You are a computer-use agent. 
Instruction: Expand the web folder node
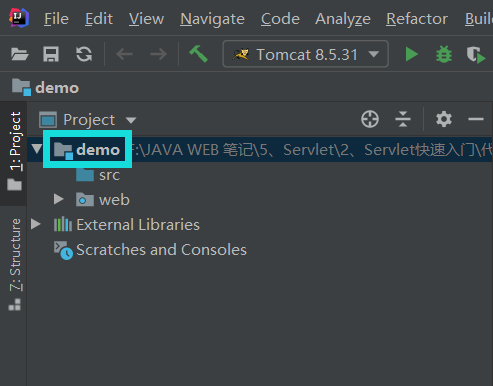point(59,199)
